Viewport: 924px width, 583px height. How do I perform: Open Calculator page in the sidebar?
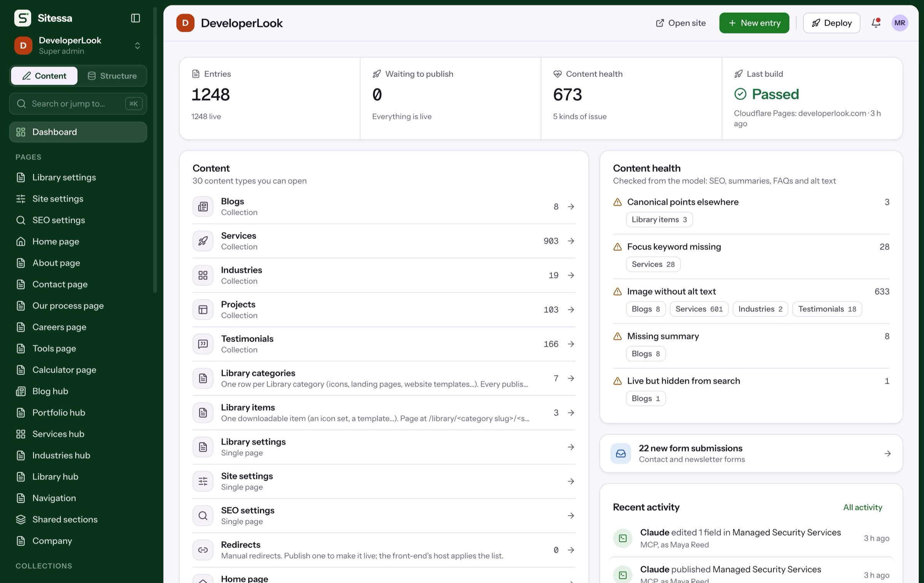coord(78,370)
